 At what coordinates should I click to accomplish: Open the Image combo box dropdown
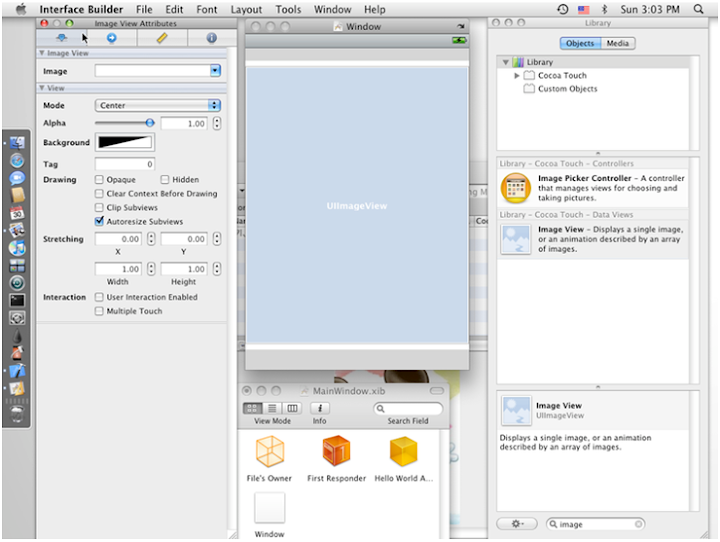click(x=215, y=71)
